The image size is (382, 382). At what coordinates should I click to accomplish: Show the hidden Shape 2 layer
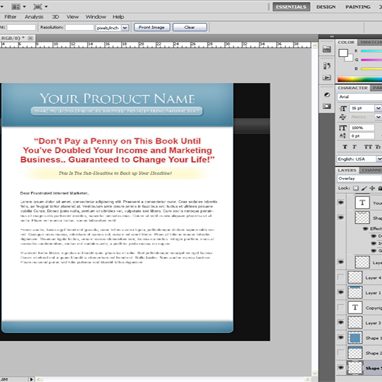point(341,352)
